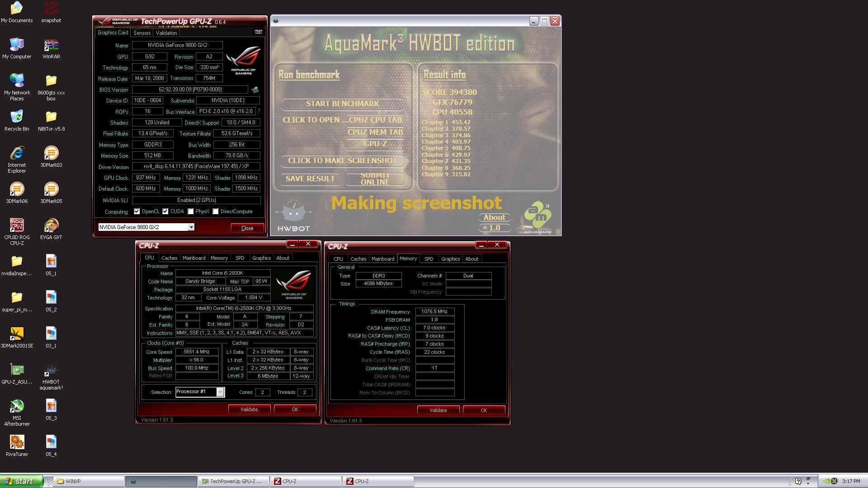Click OK in right CPU-Z Memory window
Screen dimensions: 868x488
click(484, 410)
